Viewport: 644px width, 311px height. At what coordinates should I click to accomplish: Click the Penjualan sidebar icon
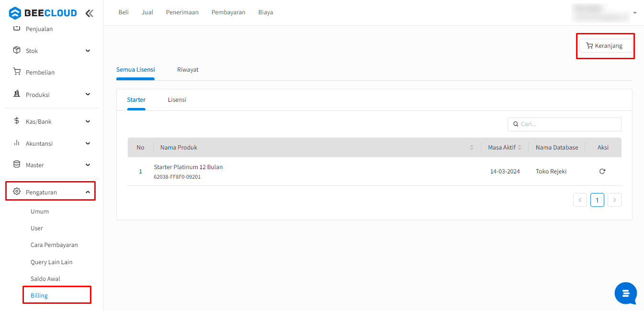point(17,28)
